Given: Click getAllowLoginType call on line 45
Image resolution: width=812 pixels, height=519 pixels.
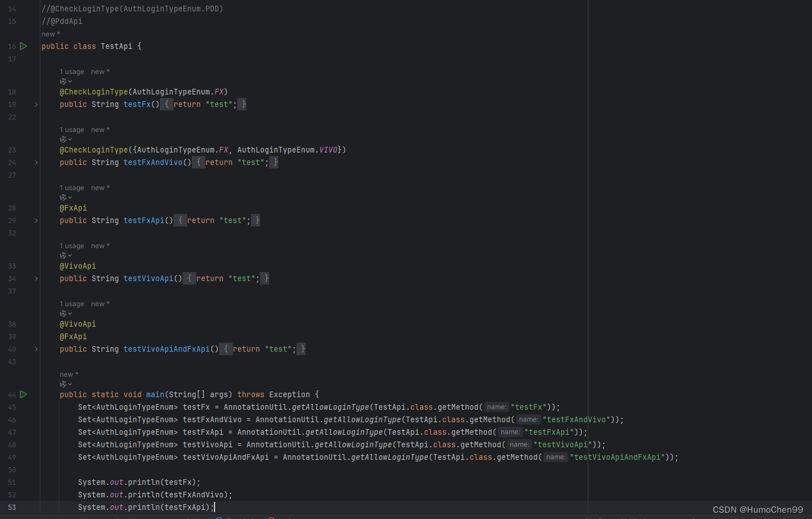Looking at the screenshot, I should (x=331, y=407).
